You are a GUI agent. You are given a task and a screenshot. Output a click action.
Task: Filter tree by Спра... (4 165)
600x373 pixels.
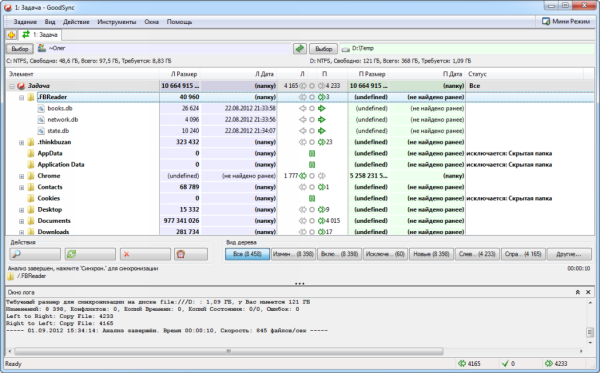(x=523, y=254)
